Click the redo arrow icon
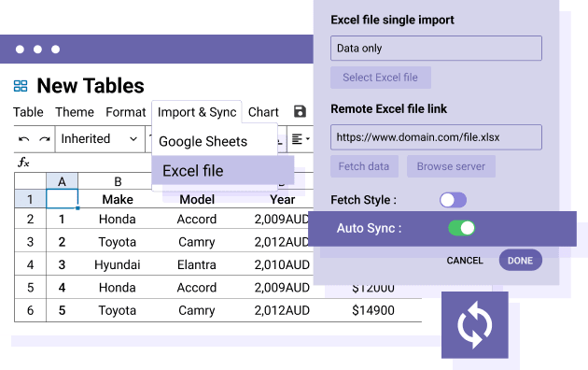 tap(45, 139)
